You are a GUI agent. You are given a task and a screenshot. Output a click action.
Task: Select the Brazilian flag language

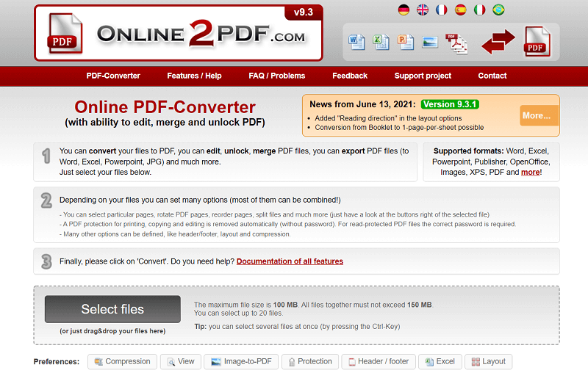tap(499, 10)
